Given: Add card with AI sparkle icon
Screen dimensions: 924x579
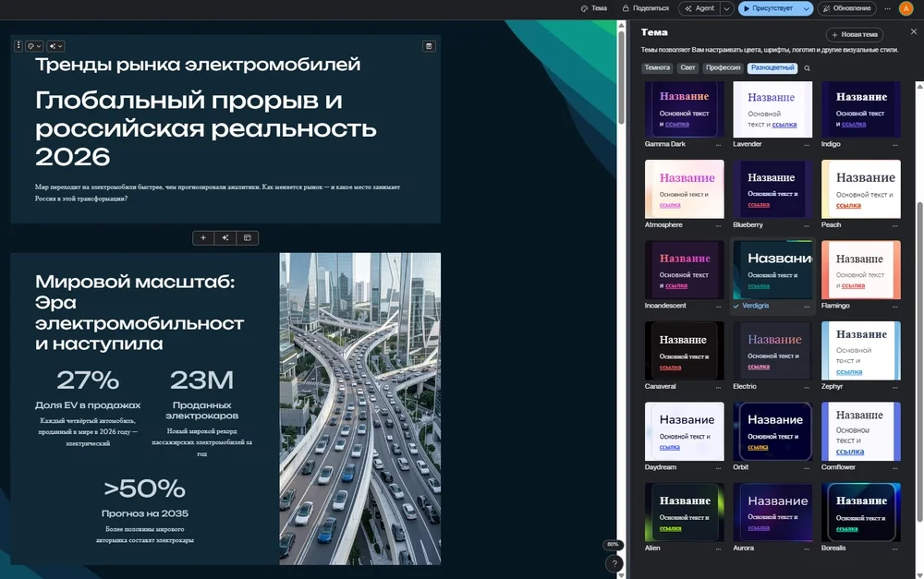Looking at the screenshot, I should point(225,238).
